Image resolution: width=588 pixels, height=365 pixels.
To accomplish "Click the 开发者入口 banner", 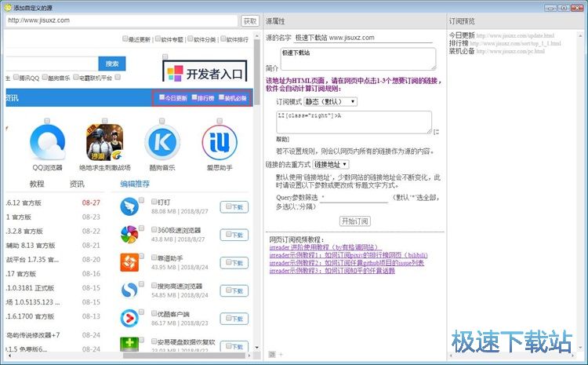I will click(206, 74).
